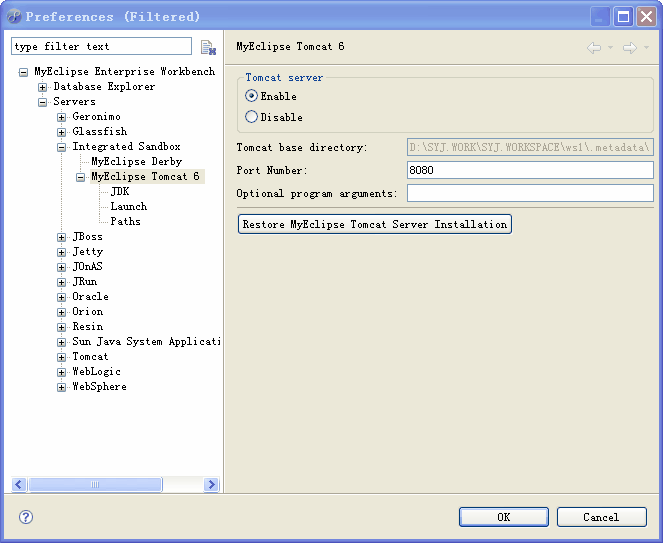The height and width of the screenshot is (543, 663).
Task: Click the Tomcat base directory field
Action: pos(530,147)
